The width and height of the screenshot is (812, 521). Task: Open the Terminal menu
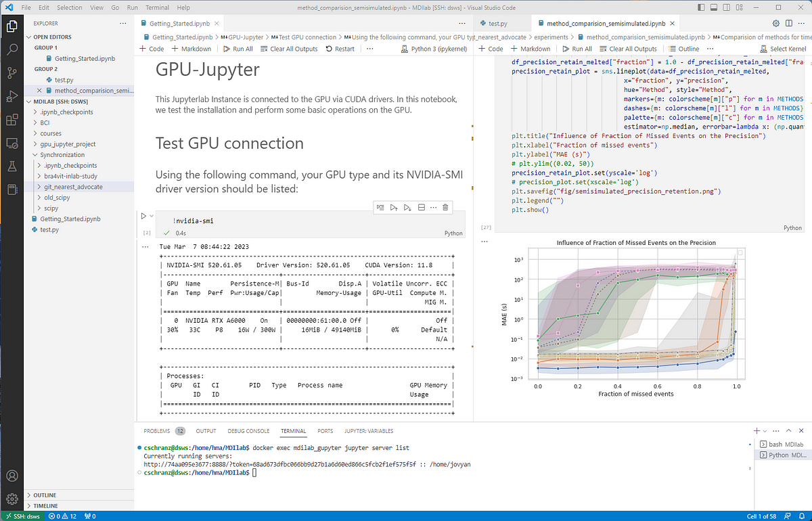click(157, 7)
